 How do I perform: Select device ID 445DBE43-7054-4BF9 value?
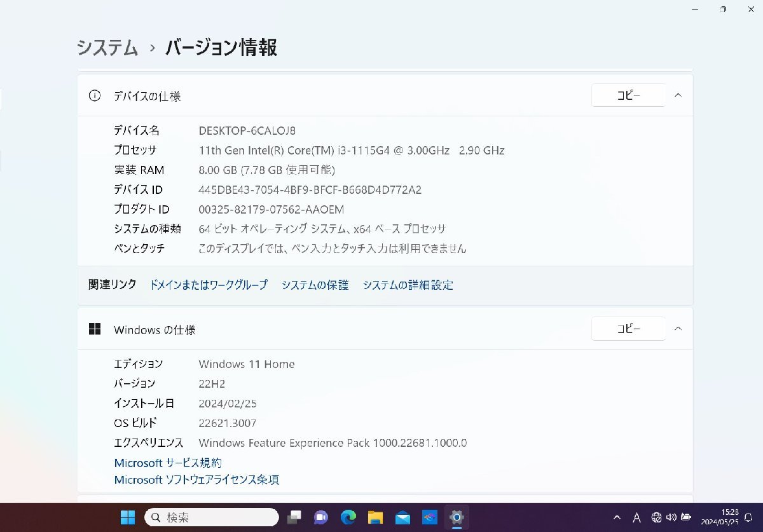click(x=310, y=189)
